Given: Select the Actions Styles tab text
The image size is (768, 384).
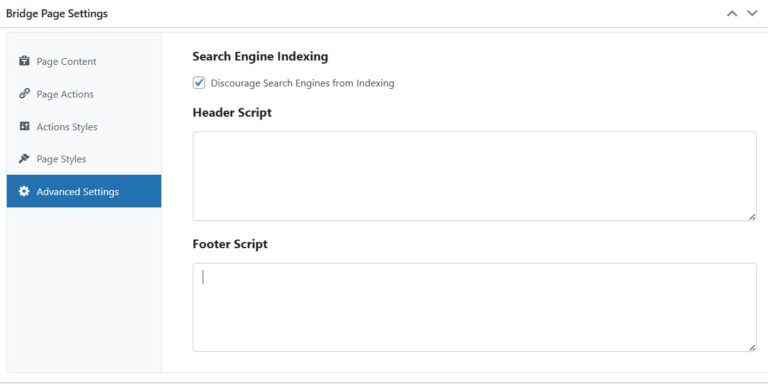Looking at the screenshot, I should point(67,127).
